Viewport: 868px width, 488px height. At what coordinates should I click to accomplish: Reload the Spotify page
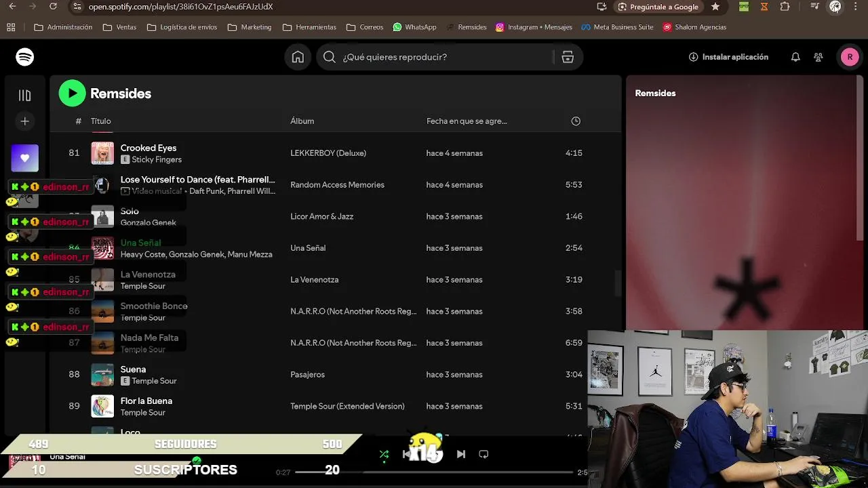53,7
